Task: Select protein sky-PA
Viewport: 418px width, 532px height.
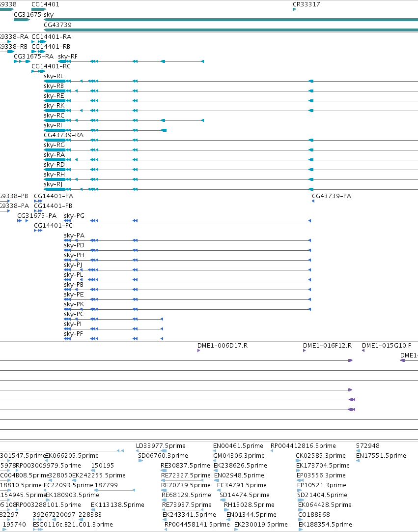Action: (188, 240)
